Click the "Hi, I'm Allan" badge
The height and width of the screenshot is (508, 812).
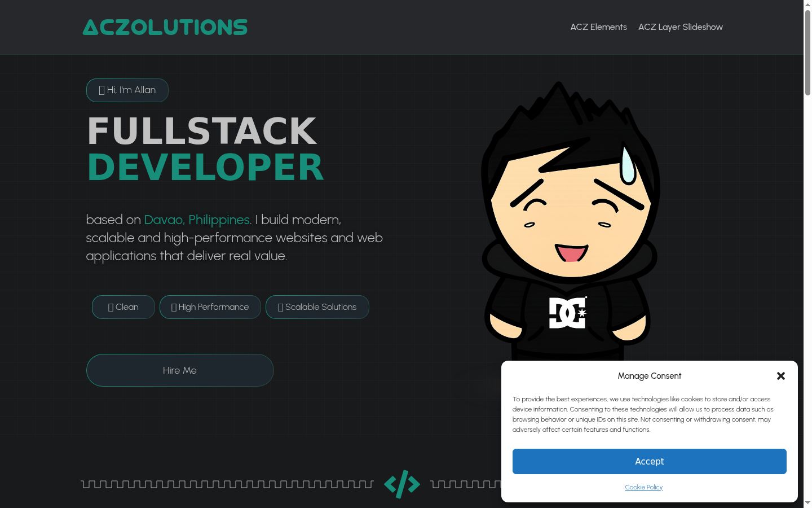[x=127, y=90]
